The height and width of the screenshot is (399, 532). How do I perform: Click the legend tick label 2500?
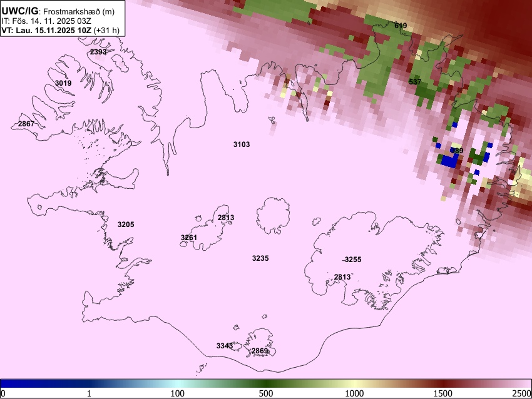coord(523,393)
